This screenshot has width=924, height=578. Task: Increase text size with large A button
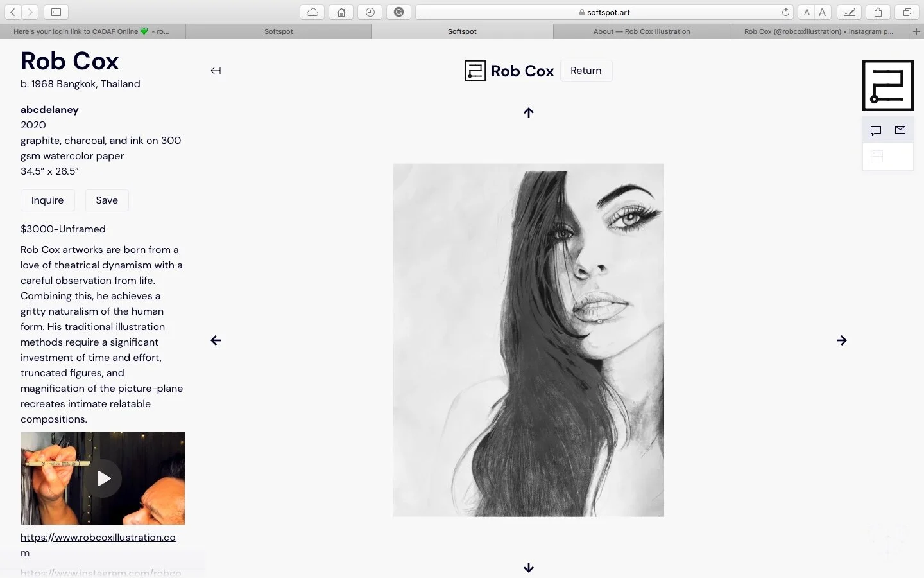(823, 12)
